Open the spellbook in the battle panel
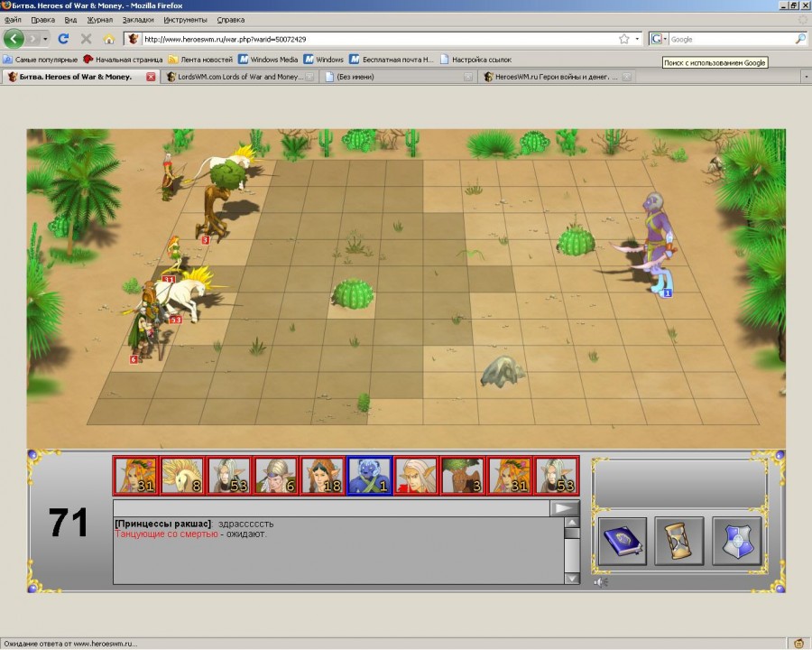Screen dimensions: 812x650 [622, 541]
